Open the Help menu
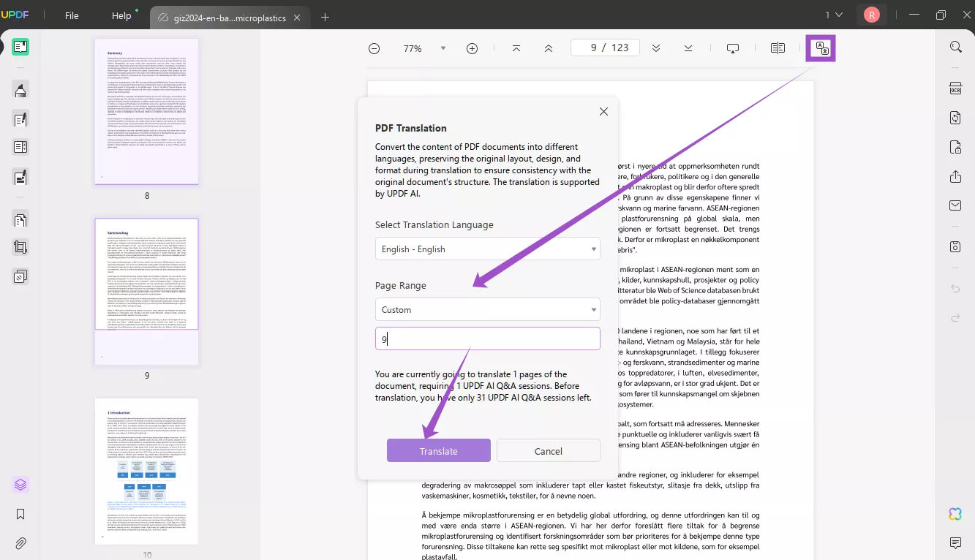975x560 pixels. 121,15
